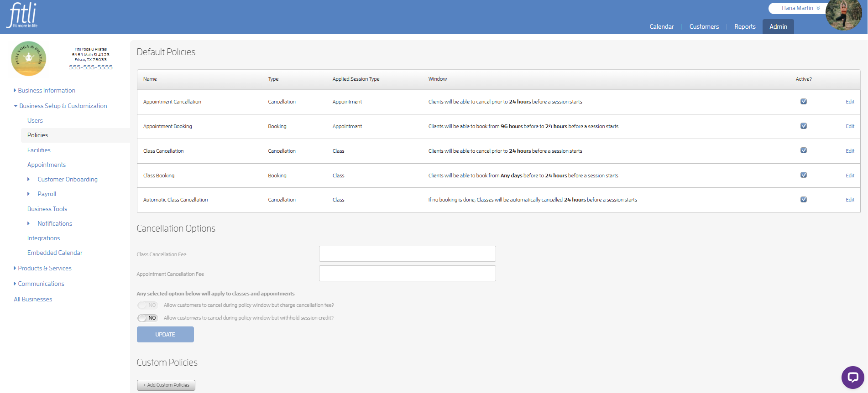The width and height of the screenshot is (868, 393).
Task: Open Facilities in the sidebar
Action: click(39, 150)
